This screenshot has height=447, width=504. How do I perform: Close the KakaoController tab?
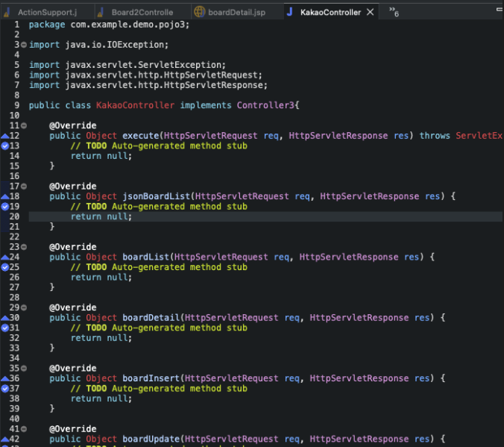pos(371,12)
